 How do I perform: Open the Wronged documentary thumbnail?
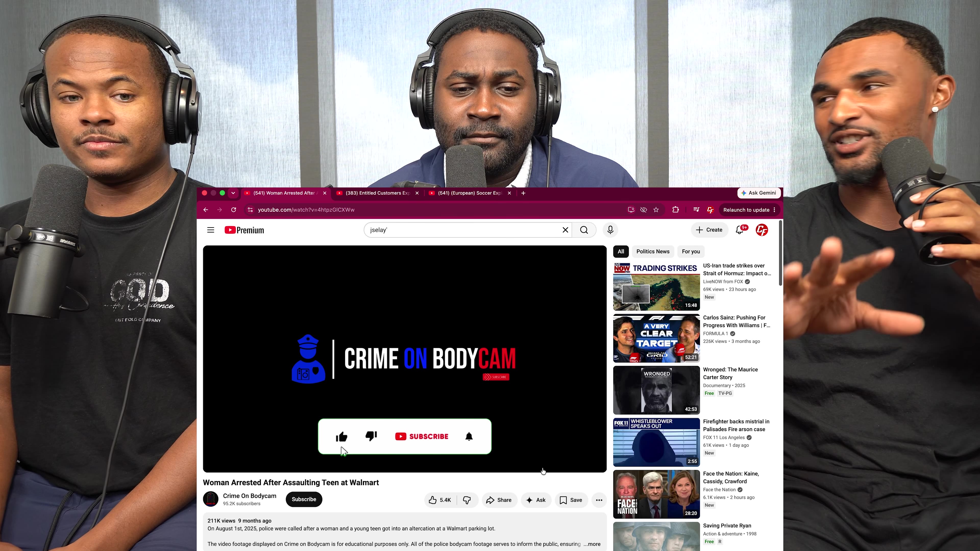pyautogui.click(x=657, y=391)
